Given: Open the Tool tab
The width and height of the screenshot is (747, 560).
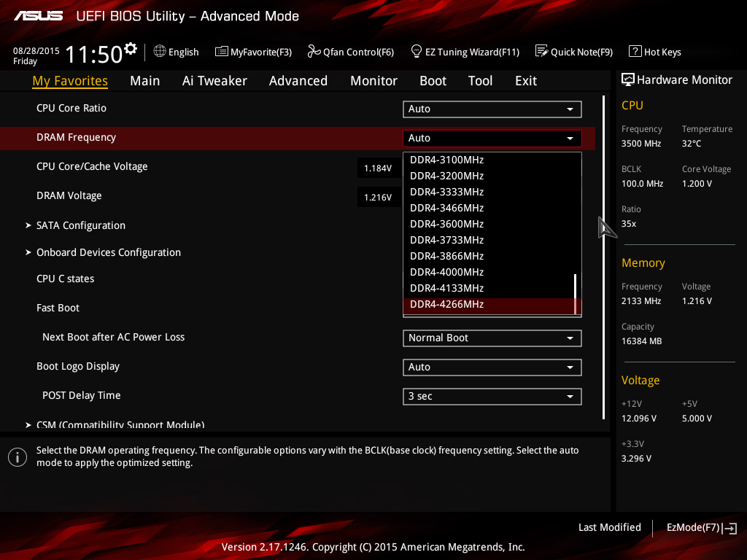Looking at the screenshot, I should click(x=480, y=81).
